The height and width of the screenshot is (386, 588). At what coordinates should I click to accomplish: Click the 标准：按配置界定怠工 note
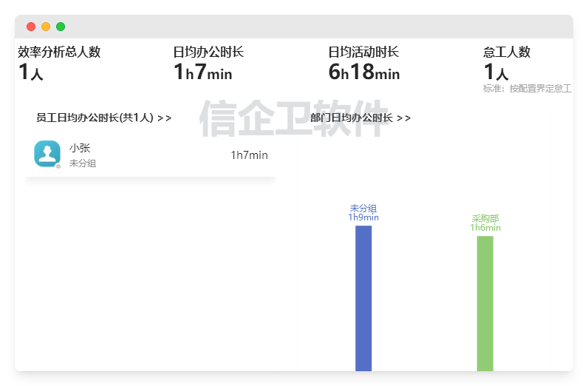[527, 89]
